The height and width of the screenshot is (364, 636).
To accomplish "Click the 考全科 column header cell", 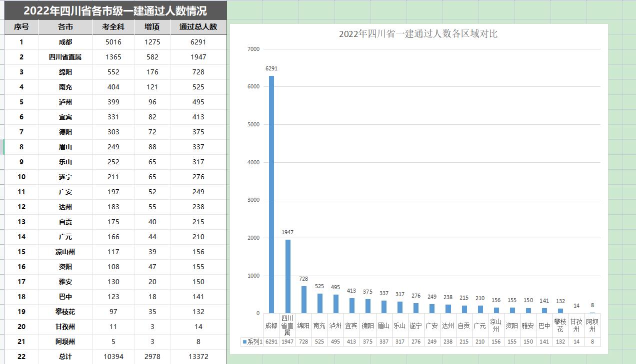I will [x=113, y=27].
